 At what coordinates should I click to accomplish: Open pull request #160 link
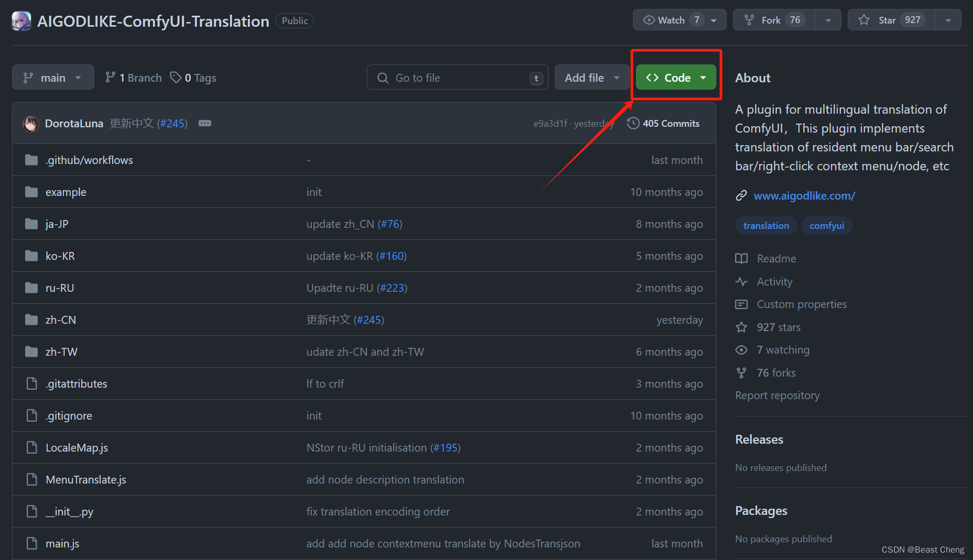pos(392,256)
